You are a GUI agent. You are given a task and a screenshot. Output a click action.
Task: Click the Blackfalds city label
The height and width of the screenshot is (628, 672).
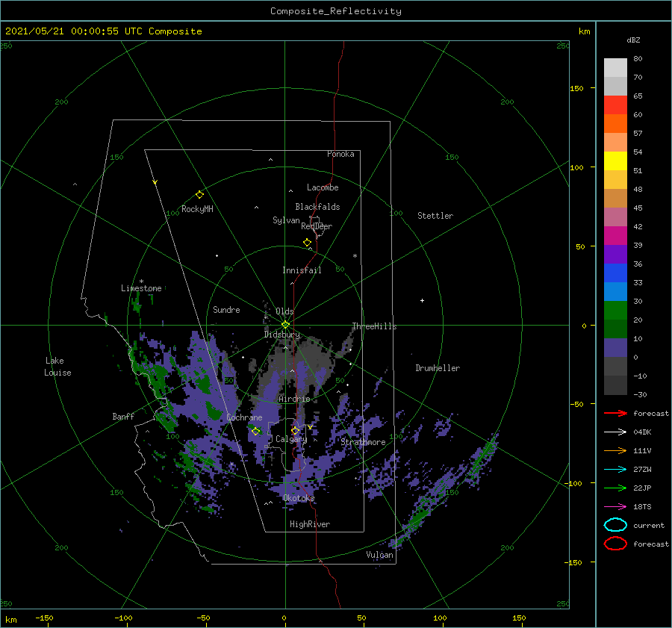pos(317,207)
